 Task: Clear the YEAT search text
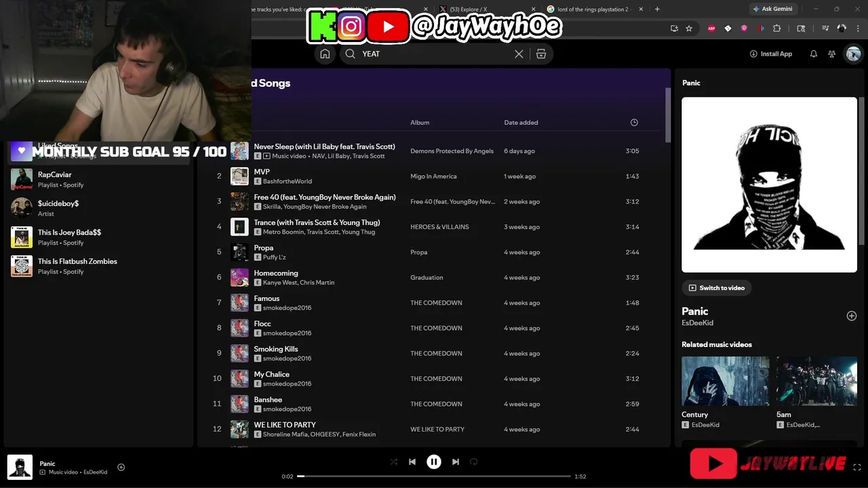(x=519, y=54)
